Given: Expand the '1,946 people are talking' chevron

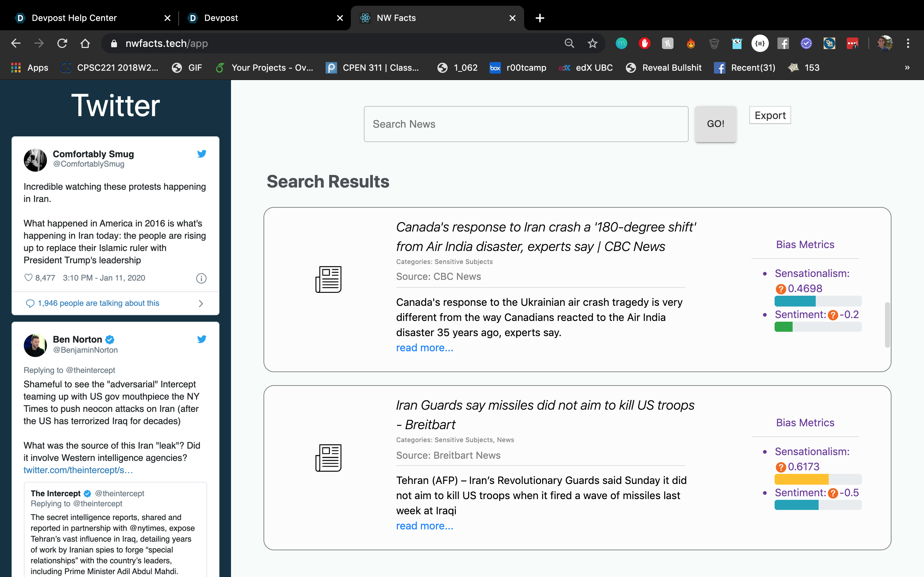Looking at the screenshot, I should click(201, 303).
